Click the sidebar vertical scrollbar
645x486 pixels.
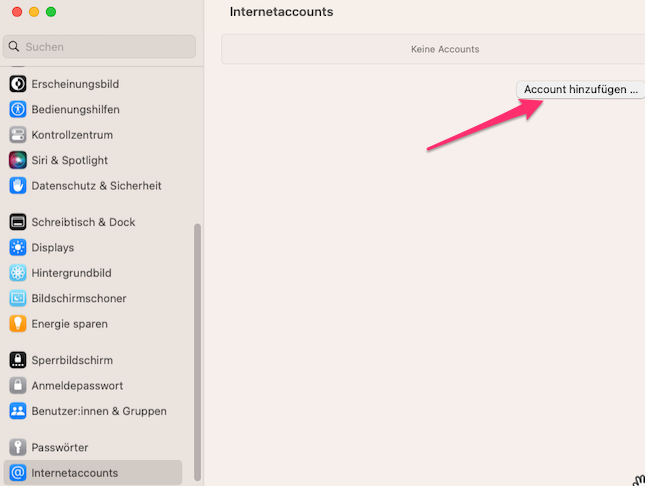(x=197, y=350)
